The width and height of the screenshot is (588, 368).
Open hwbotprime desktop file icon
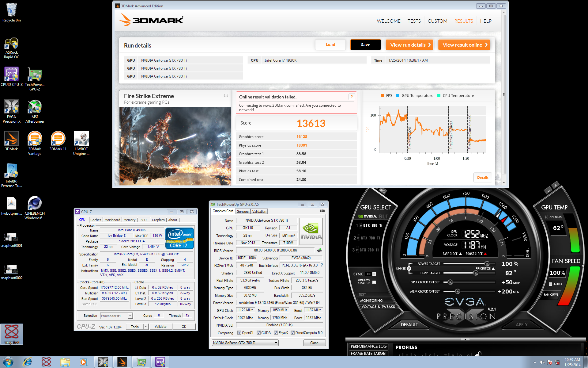tap(12, 205)
